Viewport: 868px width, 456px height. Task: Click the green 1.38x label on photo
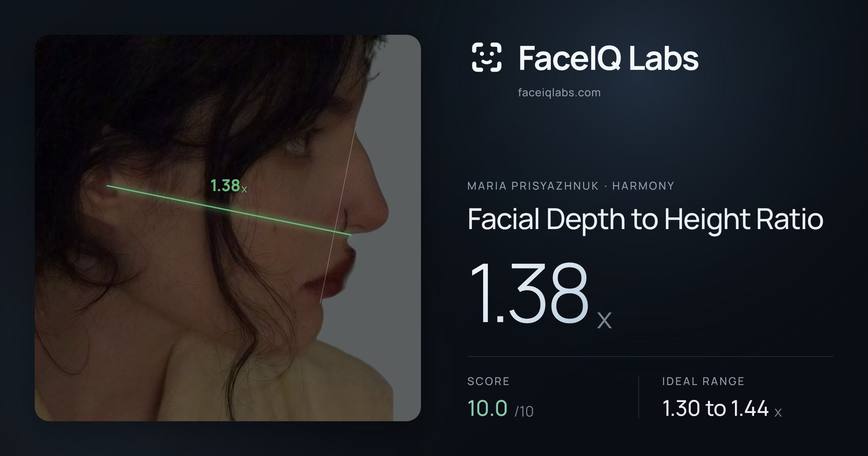(x=229, y=186)
